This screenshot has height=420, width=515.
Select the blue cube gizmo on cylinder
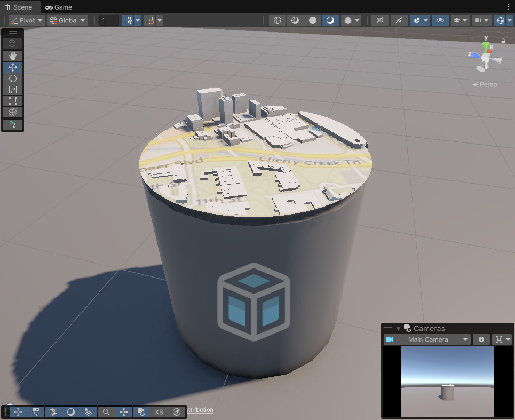(253, 302)
